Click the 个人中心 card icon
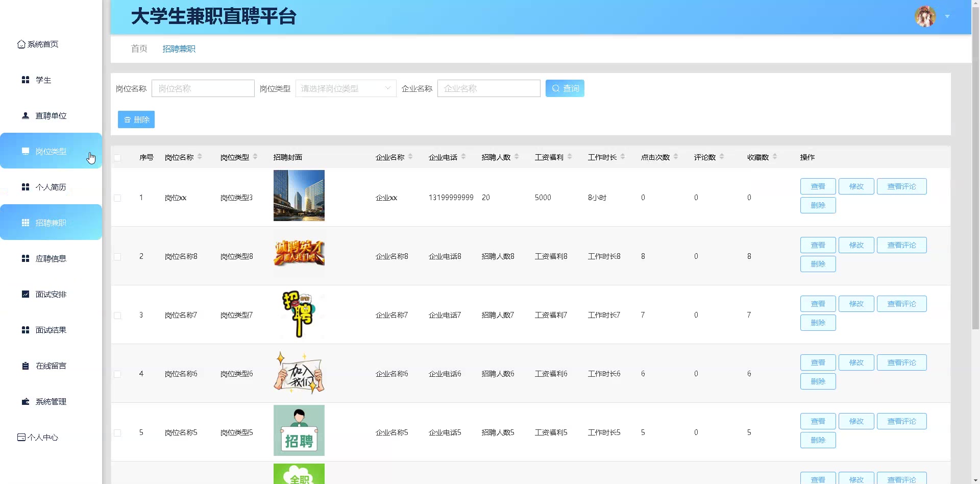980x484 pixels. pos(21,437)
